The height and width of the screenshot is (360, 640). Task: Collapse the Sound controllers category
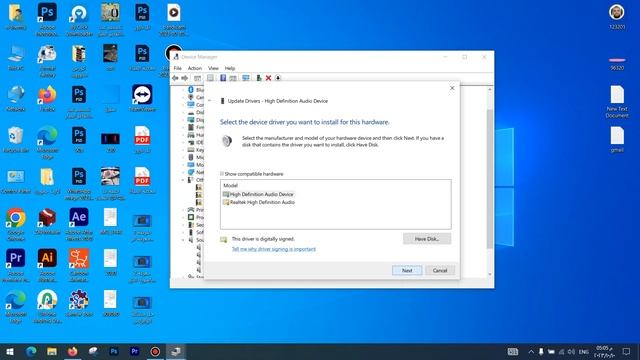pyautogui.click(x=183, y=240)
